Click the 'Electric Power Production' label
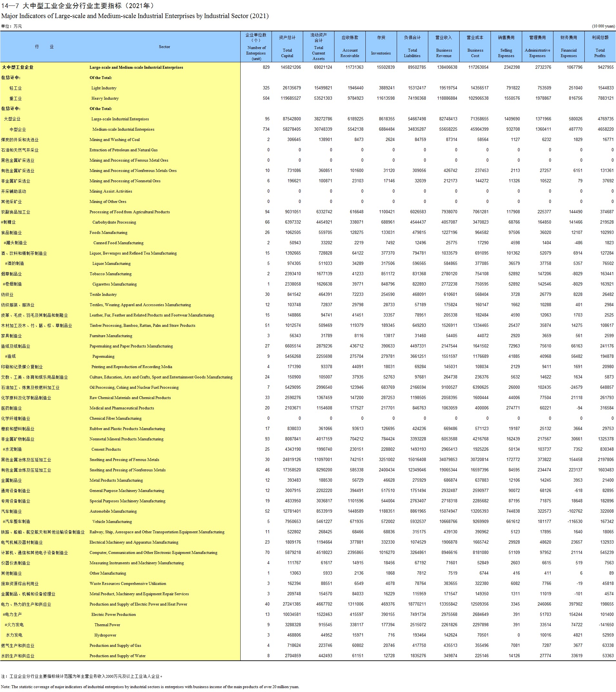 tap(114, 615)
